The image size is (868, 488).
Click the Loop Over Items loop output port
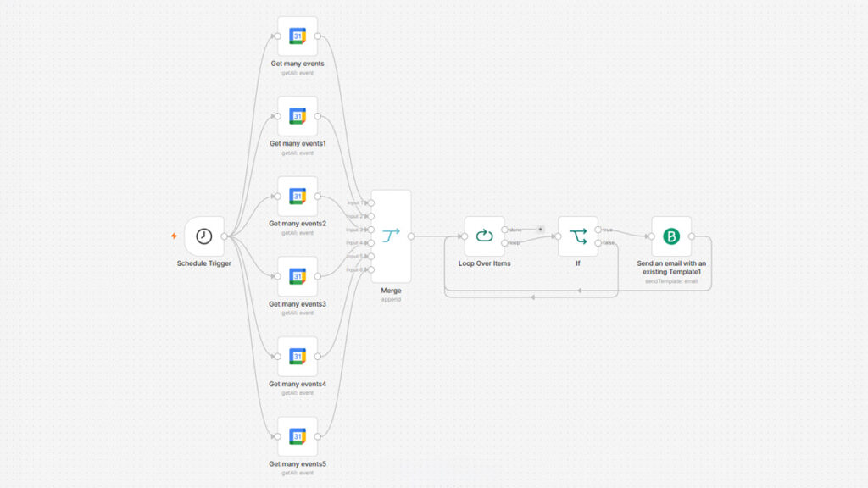505,243
